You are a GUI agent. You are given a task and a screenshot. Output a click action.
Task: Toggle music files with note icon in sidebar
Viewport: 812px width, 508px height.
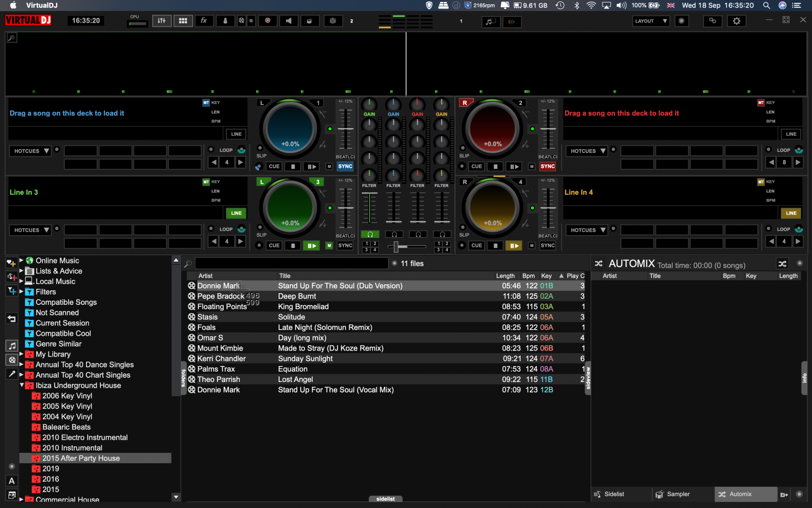(12, 346)
